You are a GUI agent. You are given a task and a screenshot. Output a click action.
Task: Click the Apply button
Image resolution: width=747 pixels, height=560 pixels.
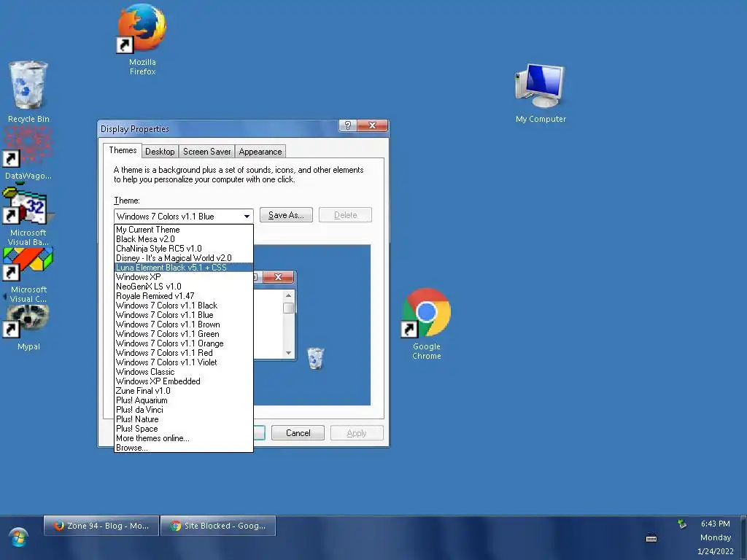357,433
